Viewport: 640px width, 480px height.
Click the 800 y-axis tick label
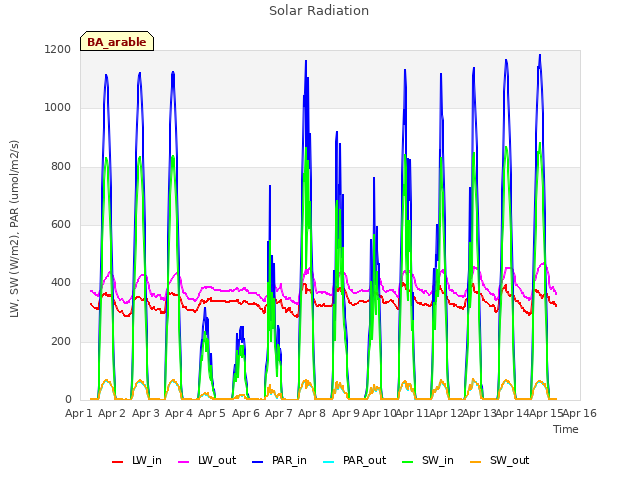point(61,167)
